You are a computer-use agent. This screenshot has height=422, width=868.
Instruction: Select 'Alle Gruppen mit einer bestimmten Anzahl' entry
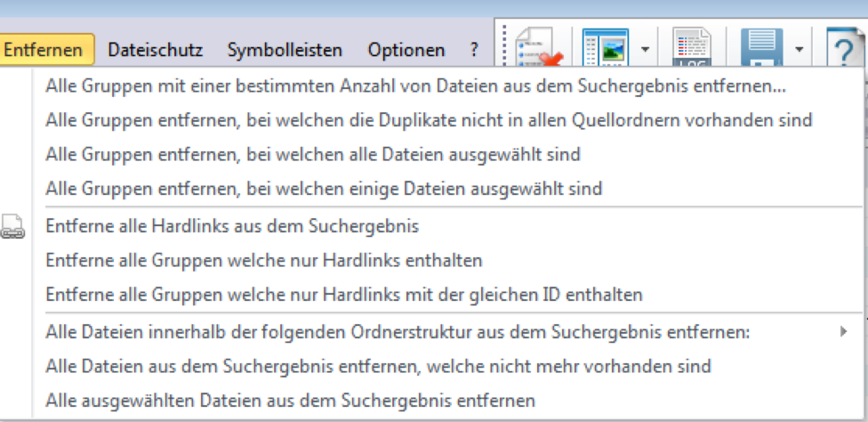click(415, 86)
